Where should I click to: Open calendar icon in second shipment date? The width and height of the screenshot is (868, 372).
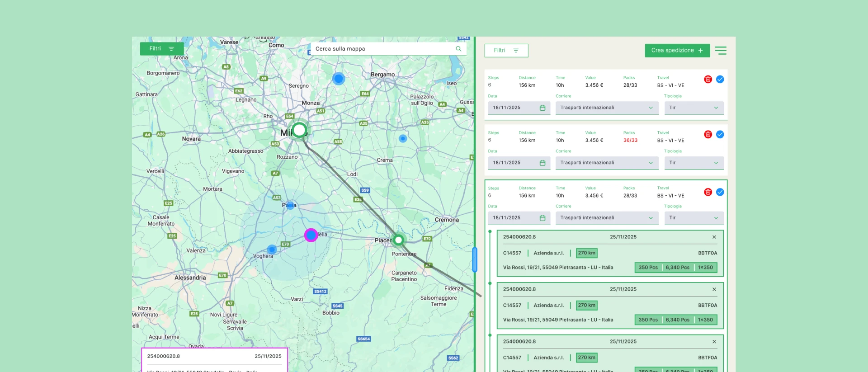click(x=542, y=163)
